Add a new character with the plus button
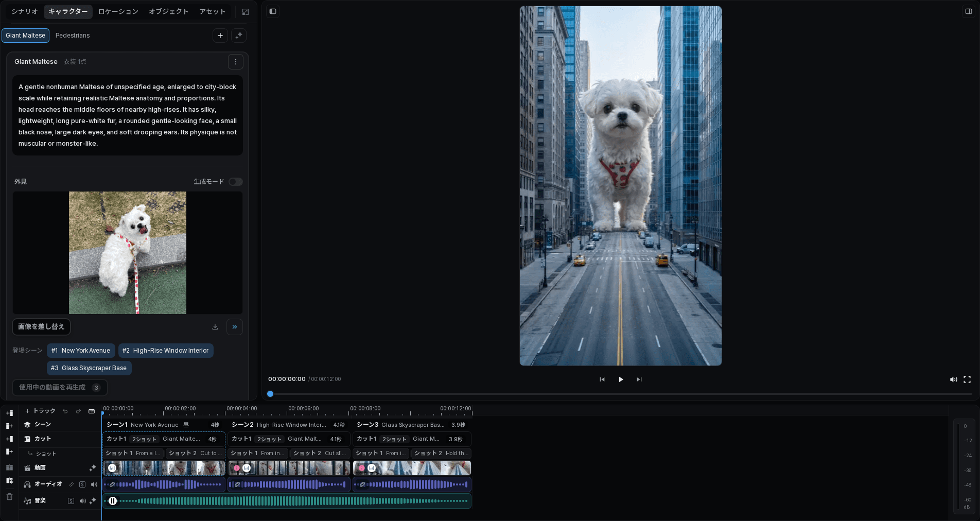Screen dimensions: 980x521 point(220,36)
